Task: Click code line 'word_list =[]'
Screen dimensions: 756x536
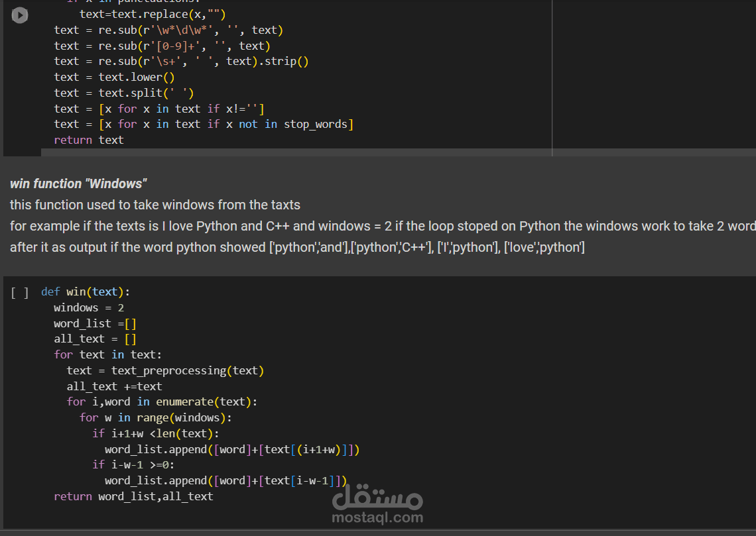Action: coord(95,323)
